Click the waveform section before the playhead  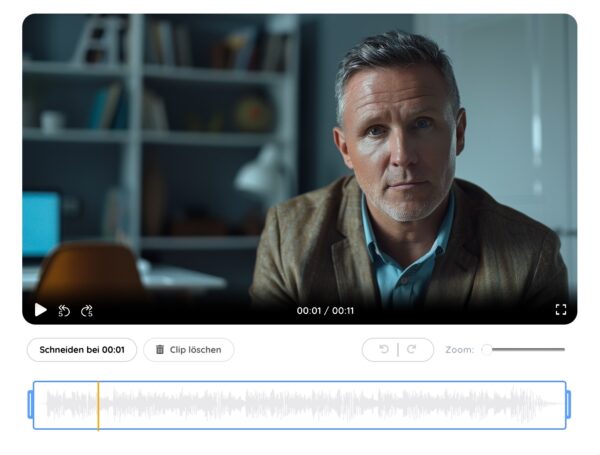click(68, 405)
